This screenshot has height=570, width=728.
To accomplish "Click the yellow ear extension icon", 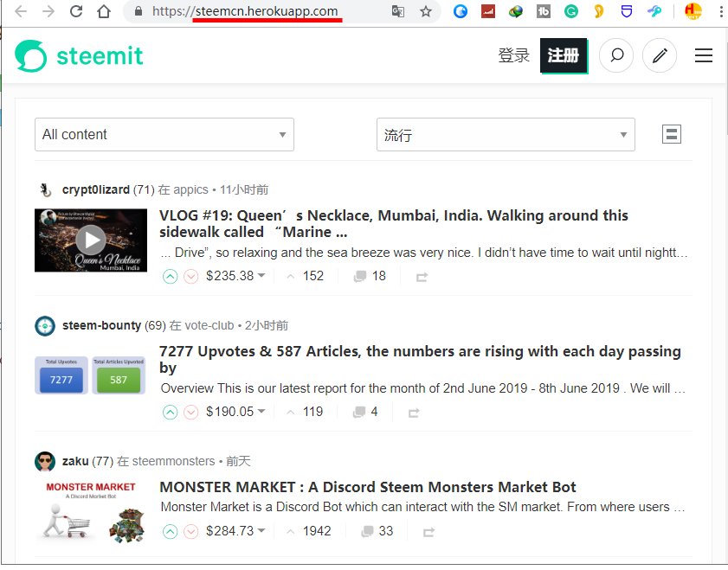I will [599, 11].
